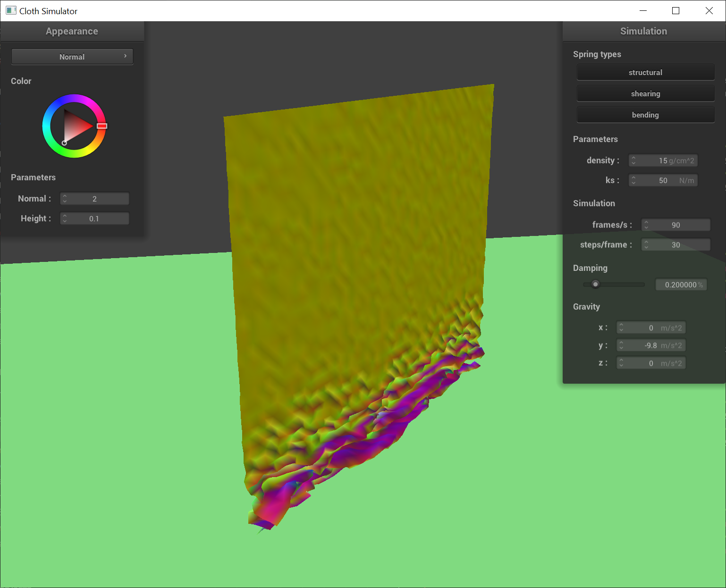The height and width of the screenshot is (588, 726).
Task: Click the steps/frame value field
Action: click(x=675, y=244)
